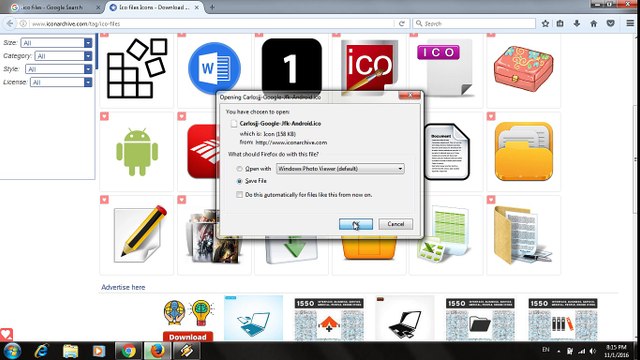Switch to Google Chrome in taskbar
640x360 pixels.
coord(128,351)
